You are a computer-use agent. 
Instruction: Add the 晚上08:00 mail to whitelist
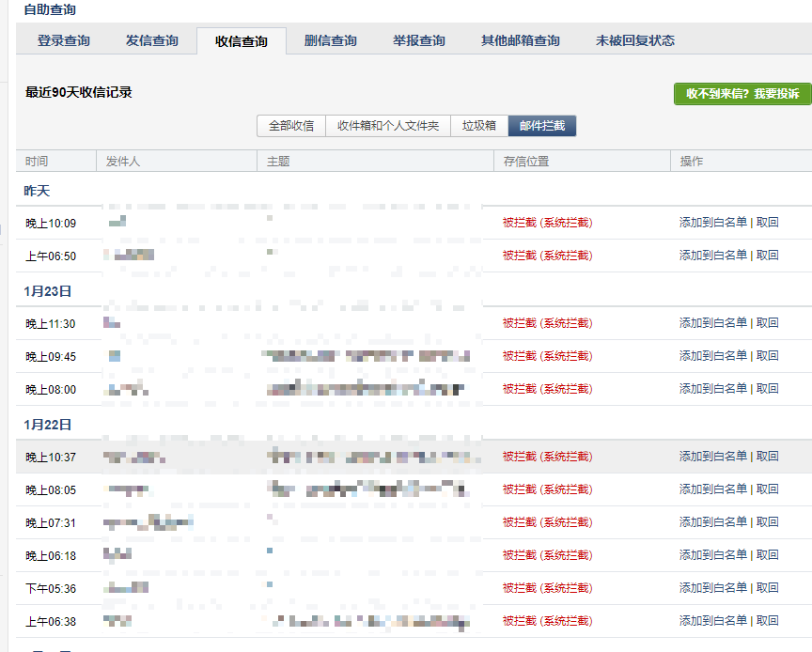[x=713, y=389]
